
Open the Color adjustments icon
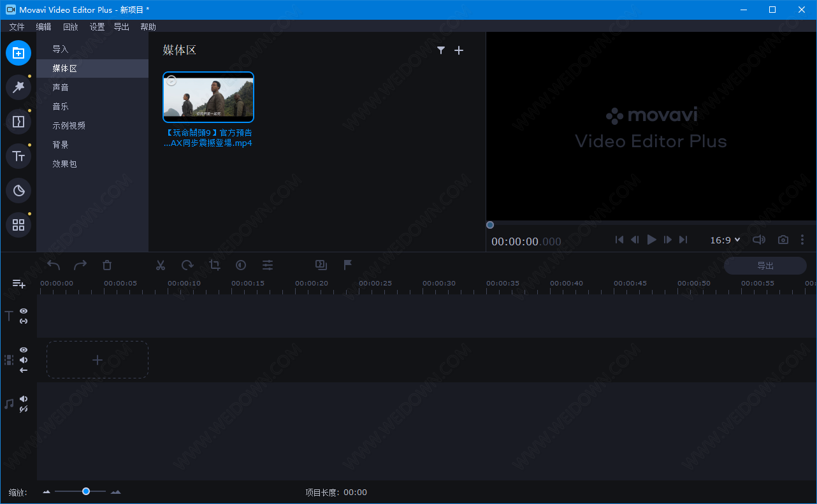[241, 265]
